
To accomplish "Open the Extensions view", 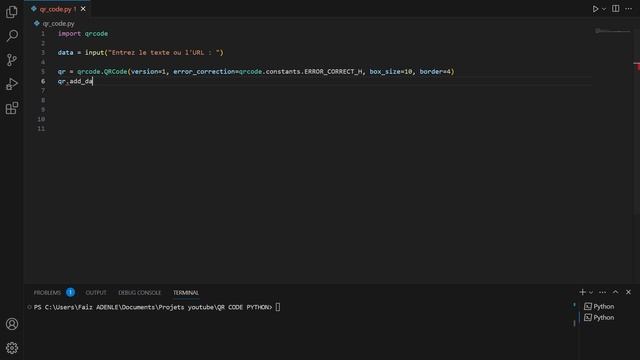I will click(x=12, y=108).
